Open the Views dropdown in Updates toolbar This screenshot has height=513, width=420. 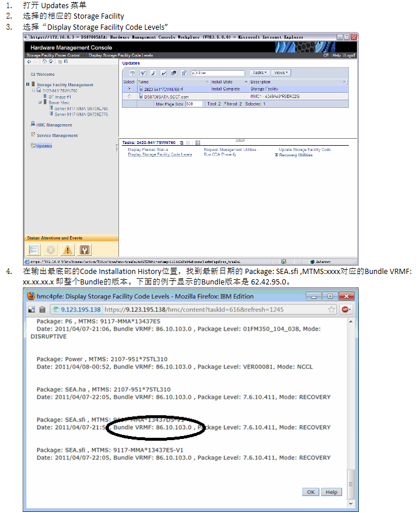281,73
